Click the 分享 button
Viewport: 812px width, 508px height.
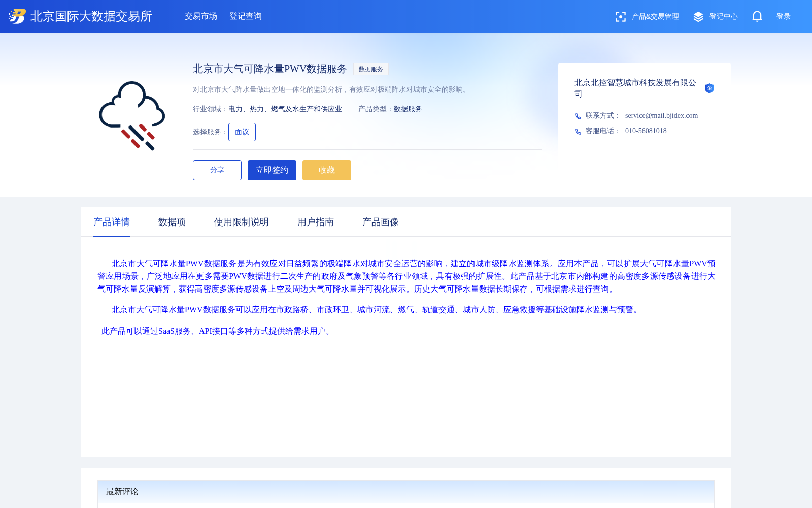click(x=217, y=170)
